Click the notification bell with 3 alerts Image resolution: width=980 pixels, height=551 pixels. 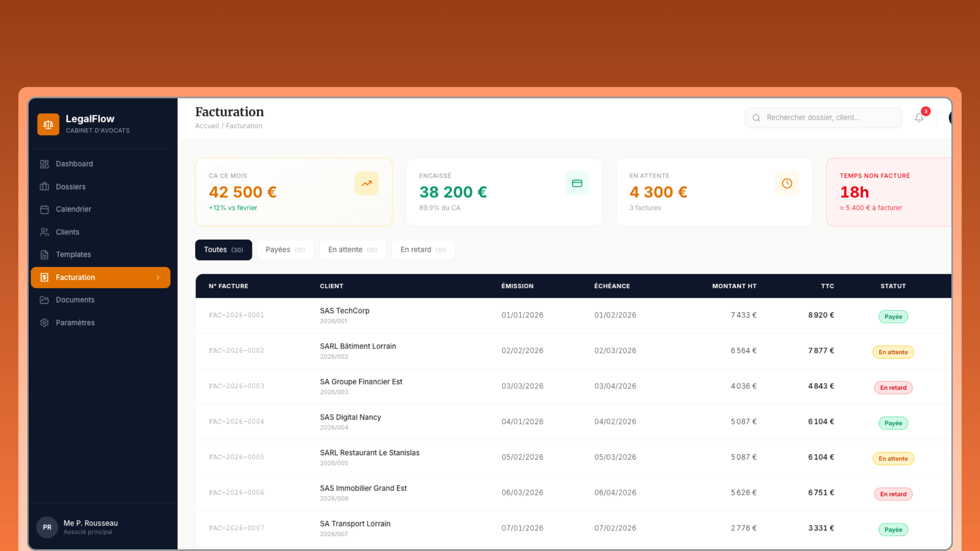(919, 117)
